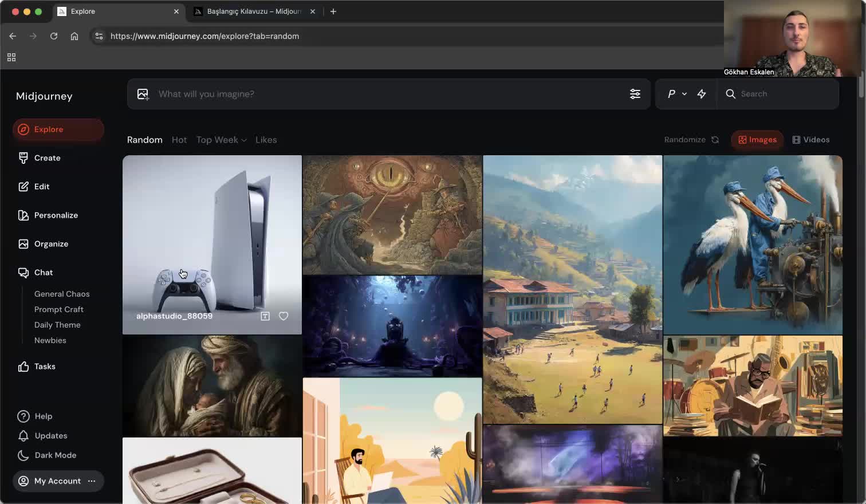Close the Explore browser tab
Viewport: 866px width, 504px height.
tap(176, 11)
